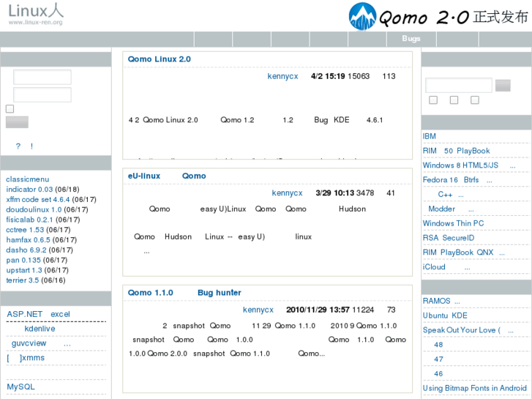Open the eU-linux Qomo article title

coord(167,176)
